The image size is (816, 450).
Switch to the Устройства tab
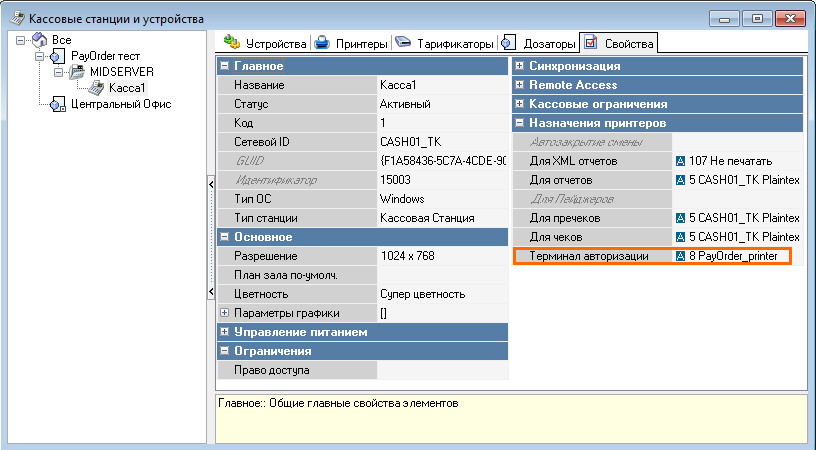(265, 44)
